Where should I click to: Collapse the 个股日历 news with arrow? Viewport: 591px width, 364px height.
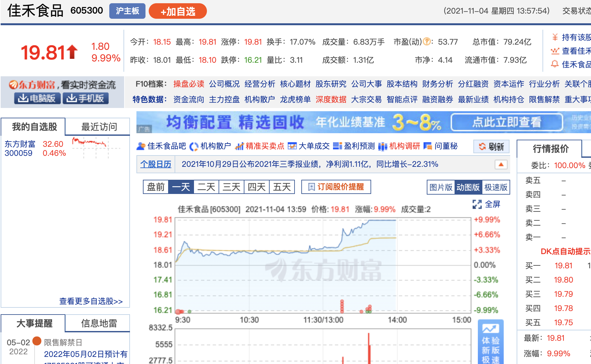(501, 164)
